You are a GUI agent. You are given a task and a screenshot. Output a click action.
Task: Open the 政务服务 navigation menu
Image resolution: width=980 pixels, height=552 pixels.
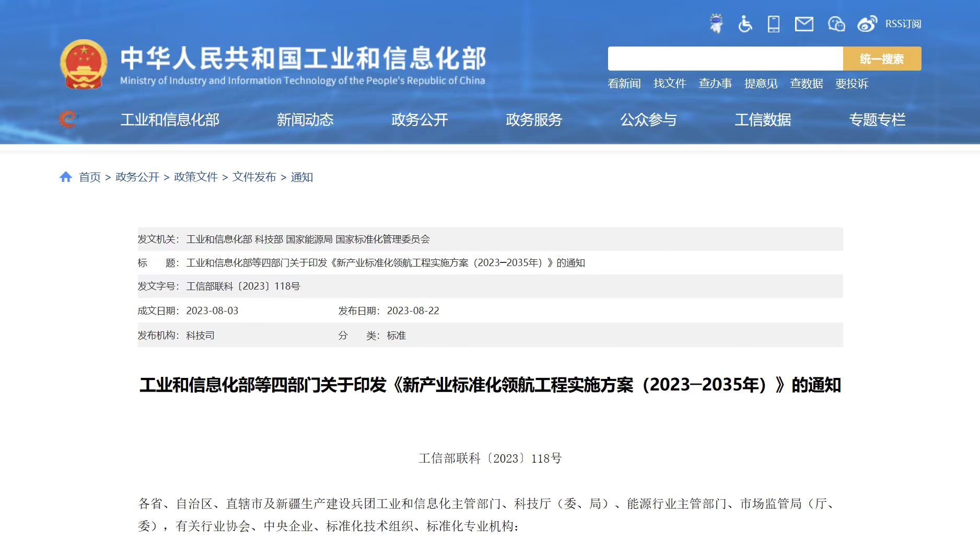click(534, 120)
